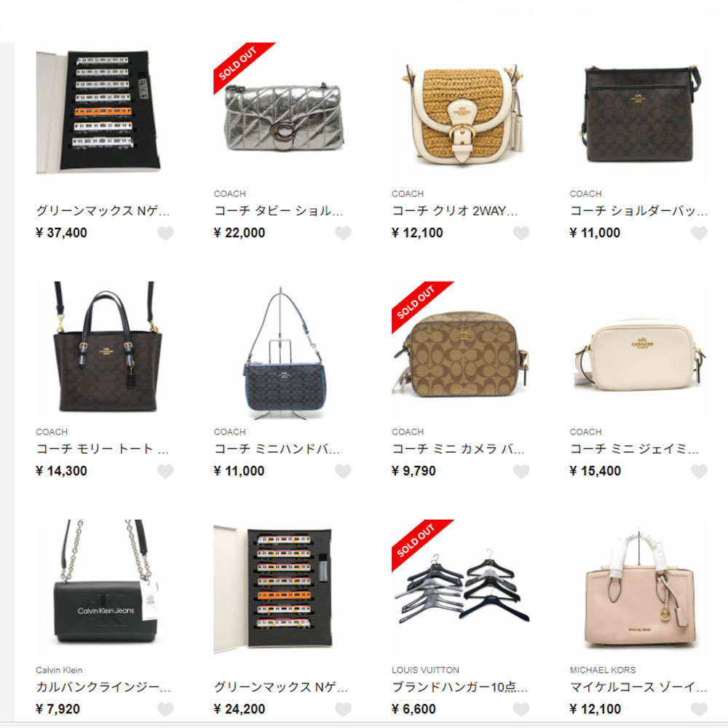Favorite the ¥9,790 Coach mini camera bag
The height and width of the screenshot is (728, 728).
point(521,471)
